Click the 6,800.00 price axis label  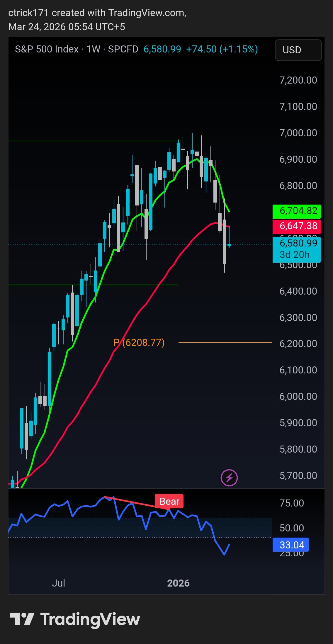298,186
